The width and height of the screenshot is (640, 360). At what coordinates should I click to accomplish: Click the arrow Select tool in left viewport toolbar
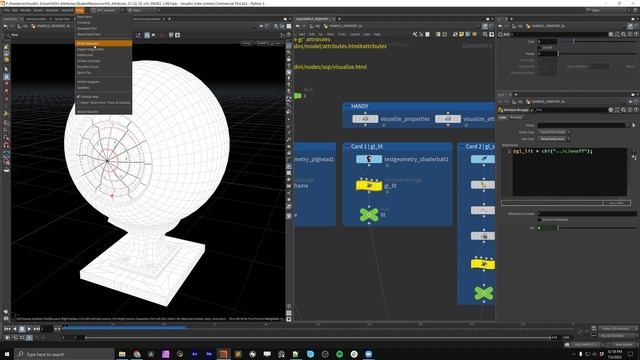point(6,69)
